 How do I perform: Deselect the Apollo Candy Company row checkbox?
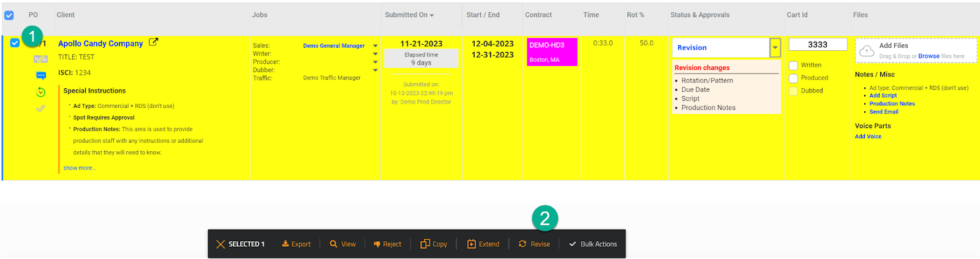pos(15,43)
